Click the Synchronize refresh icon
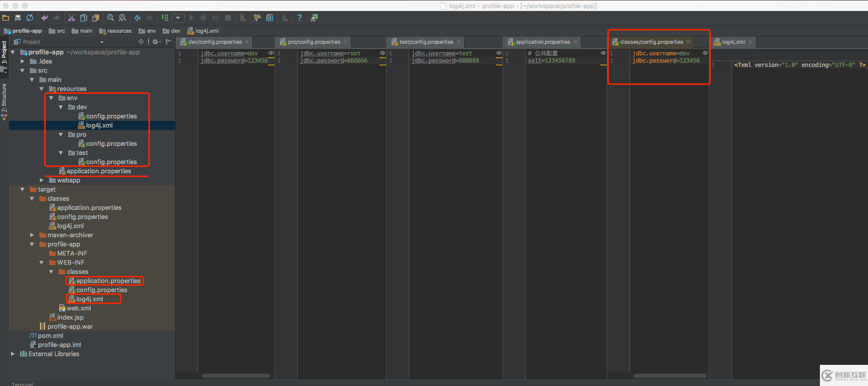The width and height of the screenshot is (868, 386). pyautogui.click(x=30, y=18)
